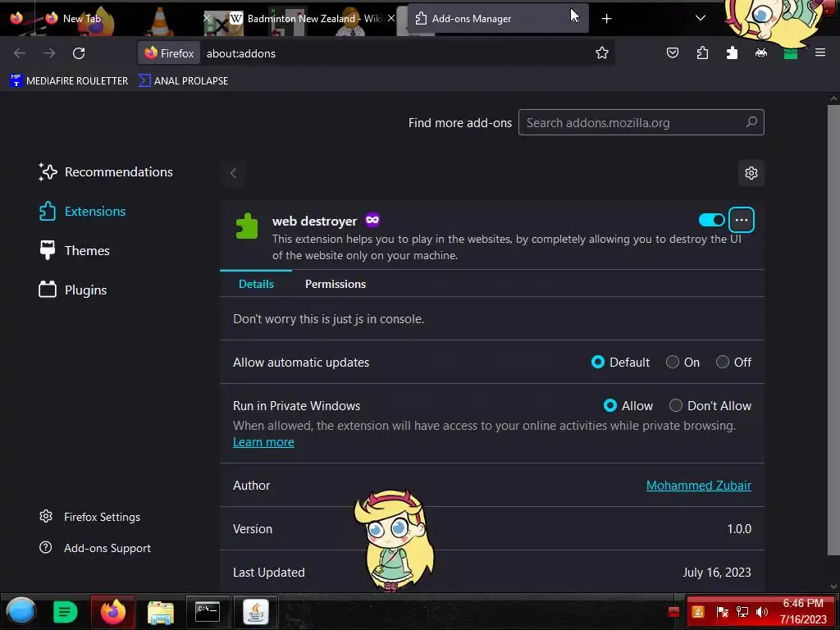Set automatic updates to On
Screen dimensions: 840x630
pyautogui.click(x=673, y=362)
